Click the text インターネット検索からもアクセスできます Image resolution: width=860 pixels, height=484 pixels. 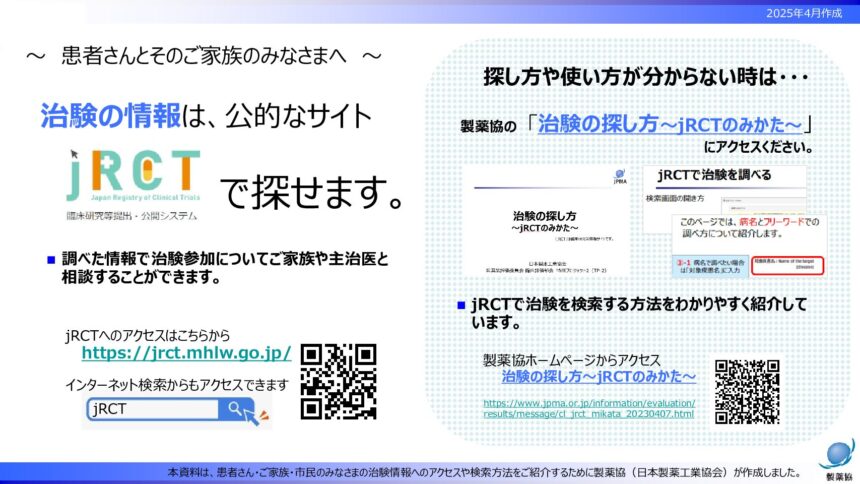point(177,385)
